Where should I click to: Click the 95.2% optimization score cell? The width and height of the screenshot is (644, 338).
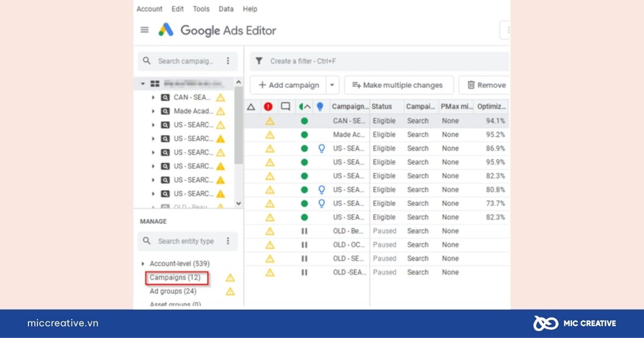[495, 135]
